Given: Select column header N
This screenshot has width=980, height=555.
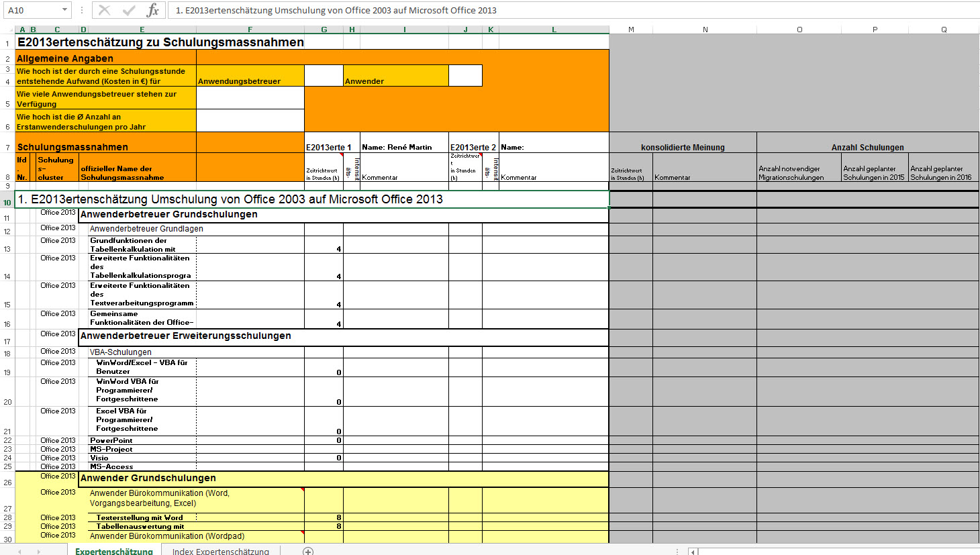Looking at the screenshot, I should tap(705, 30).
